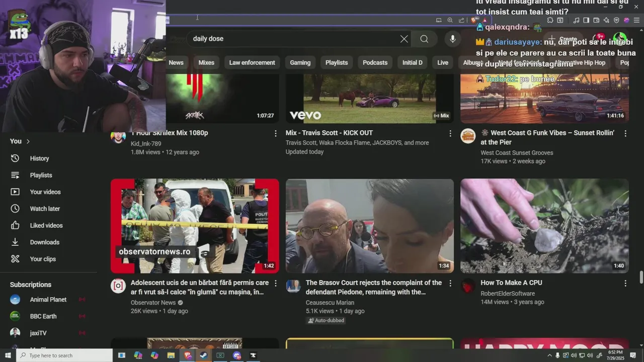This screenshot has width=644, height=362.
Task: Open Brave media music note icon
Action: pos(577,20)
